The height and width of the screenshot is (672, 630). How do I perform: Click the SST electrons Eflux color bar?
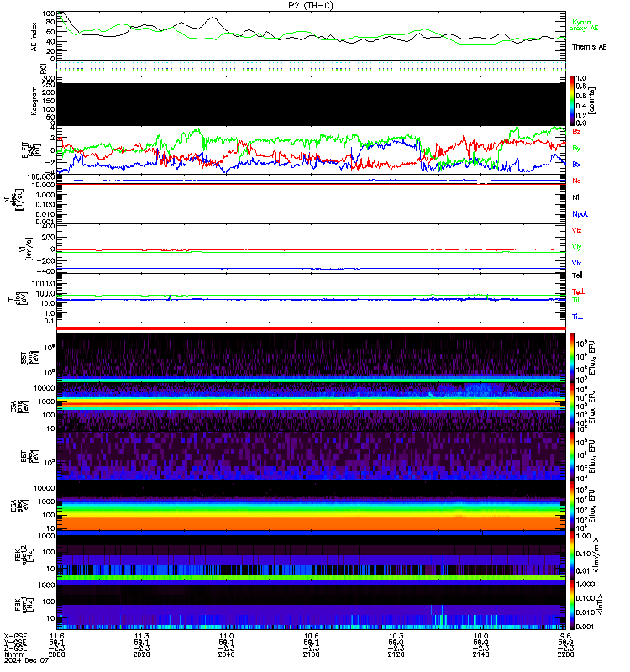pyautogui.click(x=572, y=456)
